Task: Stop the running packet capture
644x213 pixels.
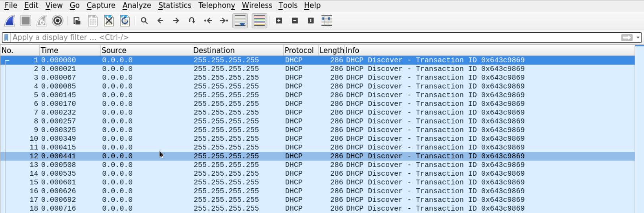Action: pos(26,21)
